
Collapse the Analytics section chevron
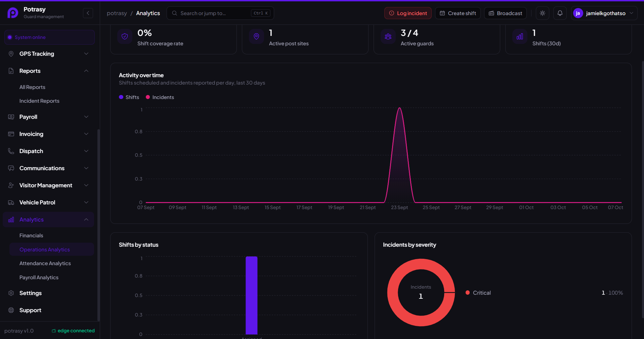tap(86, 220)
